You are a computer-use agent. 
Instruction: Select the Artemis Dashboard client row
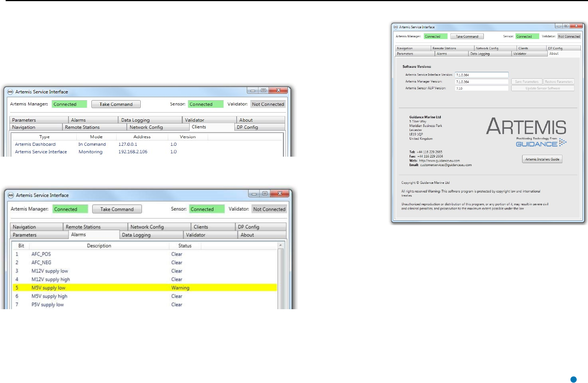147,144
